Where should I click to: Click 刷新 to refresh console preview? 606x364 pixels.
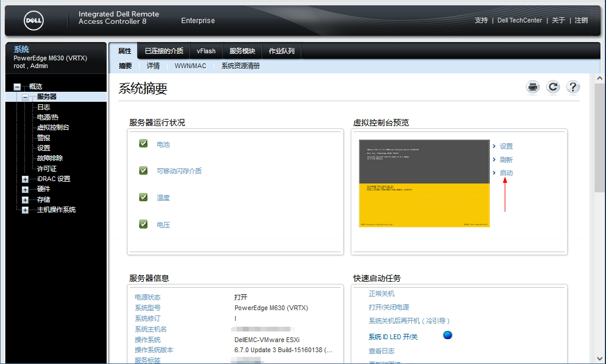pyautogui.click(x=506, y=160)
